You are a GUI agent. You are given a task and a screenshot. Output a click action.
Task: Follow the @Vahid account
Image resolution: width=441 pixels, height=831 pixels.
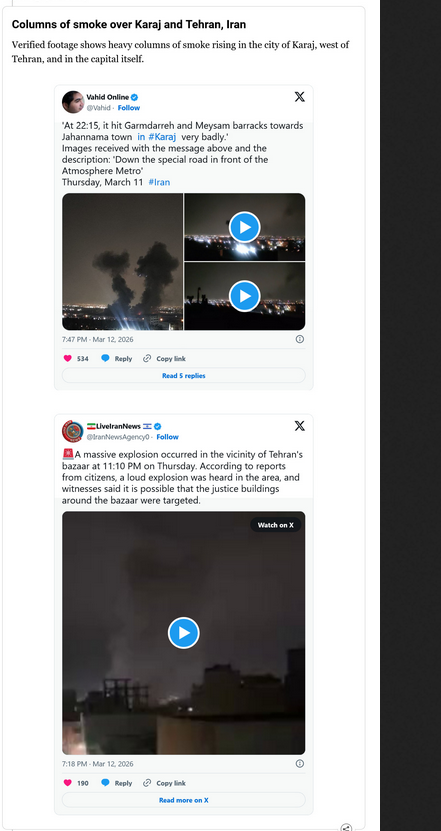129,108
